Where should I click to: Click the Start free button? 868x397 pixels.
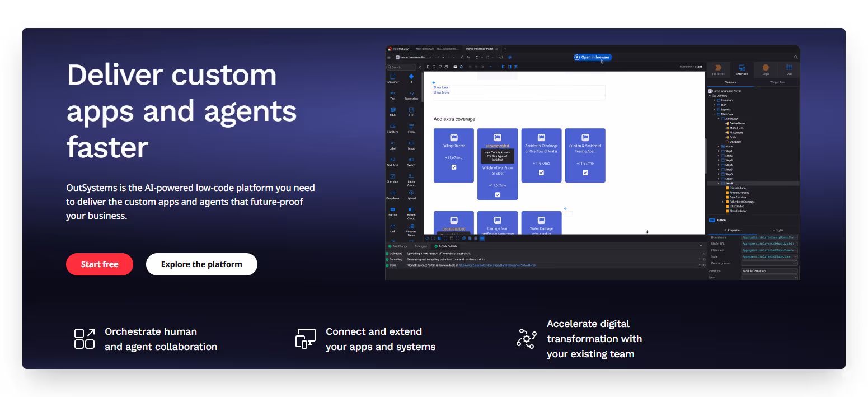pyautogui.click(x=100, y=264)
